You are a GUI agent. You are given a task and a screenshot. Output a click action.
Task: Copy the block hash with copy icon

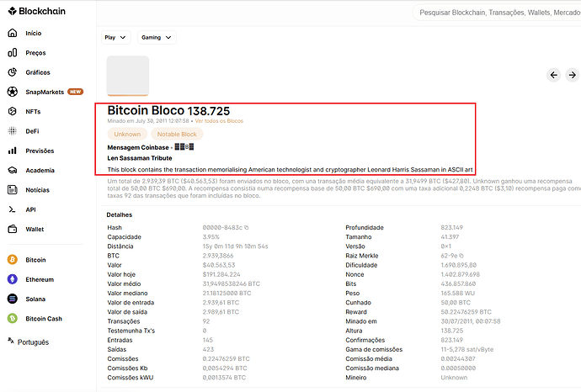click(247, 228)
